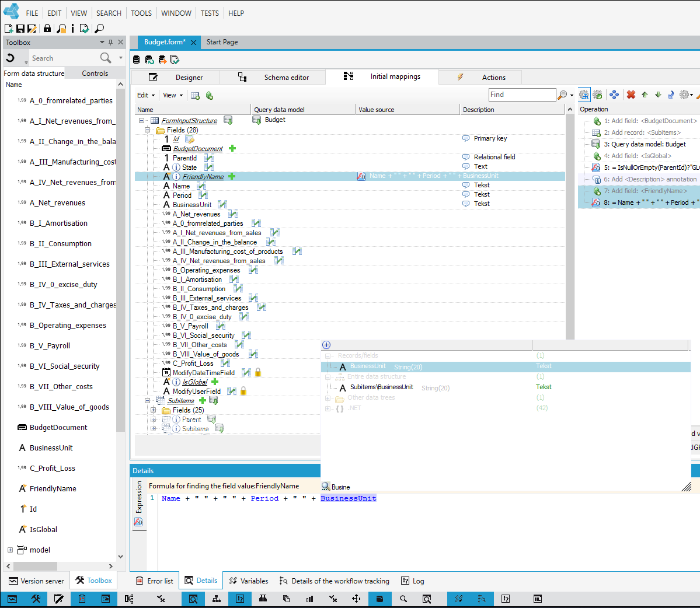This screenshot has height=608, width=700.
Task: Toggle the gear with hierarchy icon in Operation toolbar
Action: pyautogui.click(x=584, y=95)
